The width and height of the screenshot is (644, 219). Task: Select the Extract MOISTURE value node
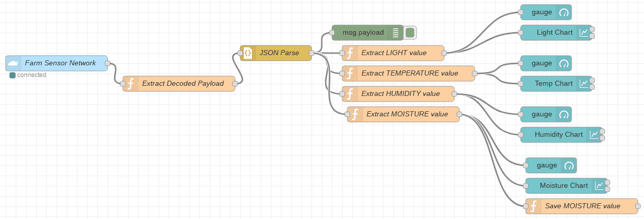tap(407, 114)
